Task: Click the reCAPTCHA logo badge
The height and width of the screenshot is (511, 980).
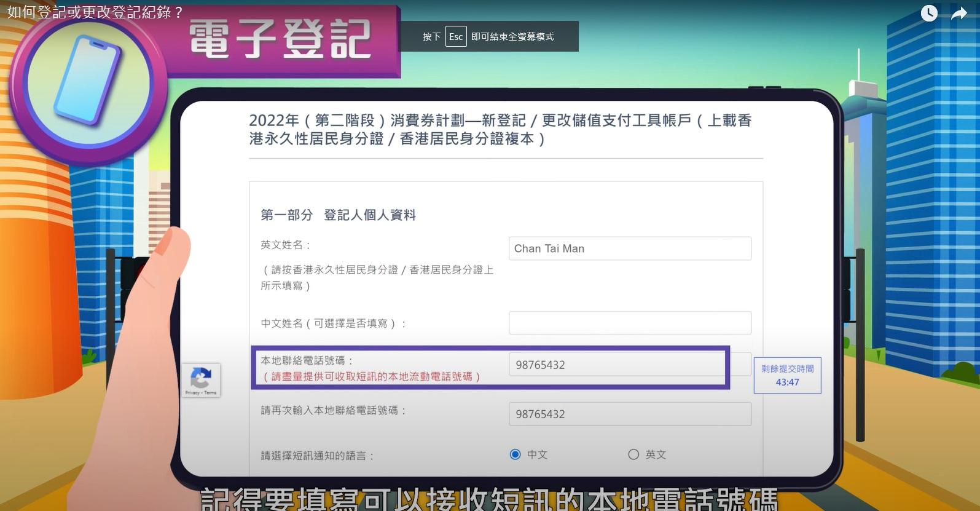Action: (x=201, y=376)
